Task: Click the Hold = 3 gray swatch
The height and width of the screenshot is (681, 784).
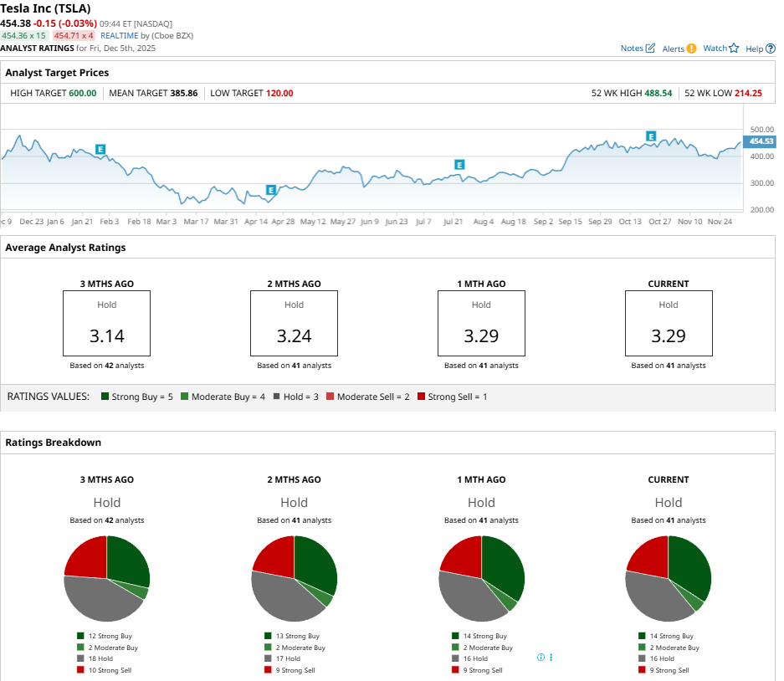Action: (276, 396)
